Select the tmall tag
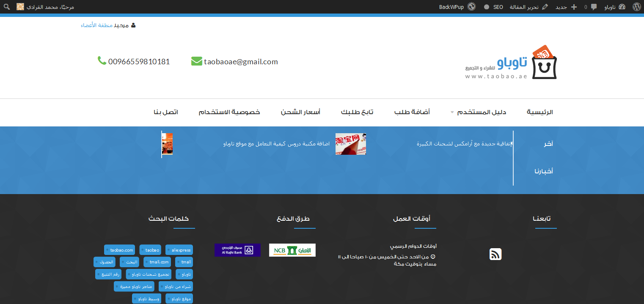Image resolution: width=644 pixels, height=304 pixels. pyautogui.click(x=184, y=262)
